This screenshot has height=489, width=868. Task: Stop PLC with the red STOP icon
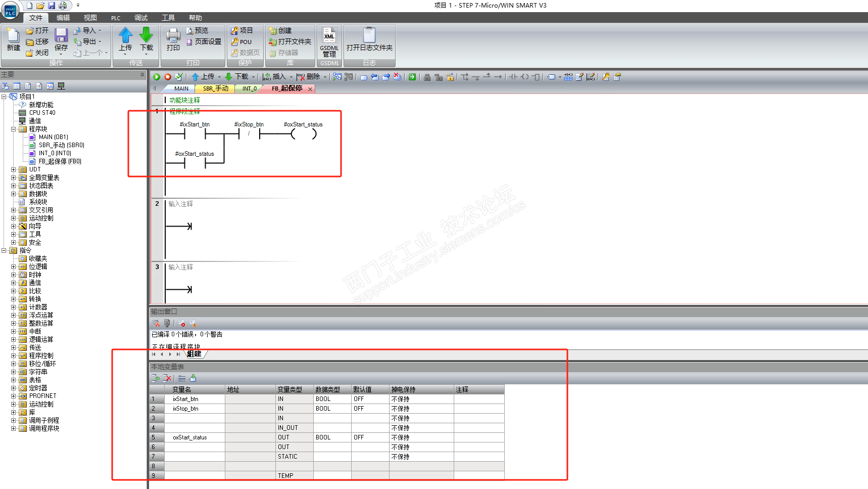(x=168, y=77)
